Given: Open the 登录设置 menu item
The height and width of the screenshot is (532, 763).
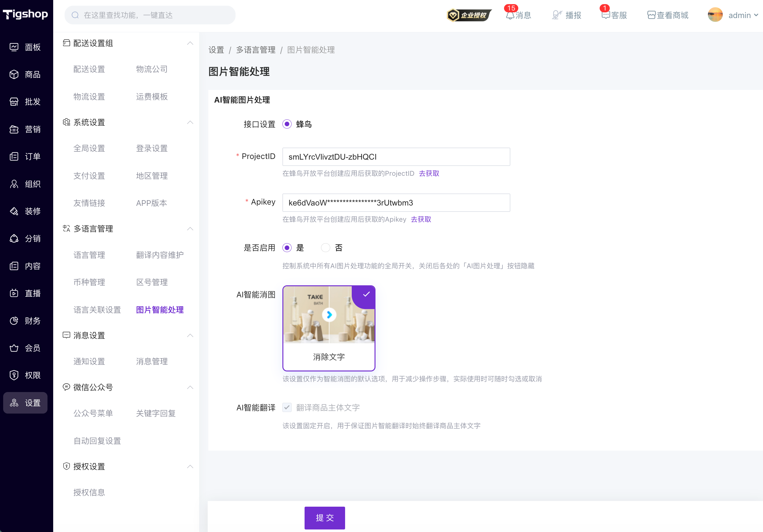Looking at the screenshot, I should [x=152, y=149].
